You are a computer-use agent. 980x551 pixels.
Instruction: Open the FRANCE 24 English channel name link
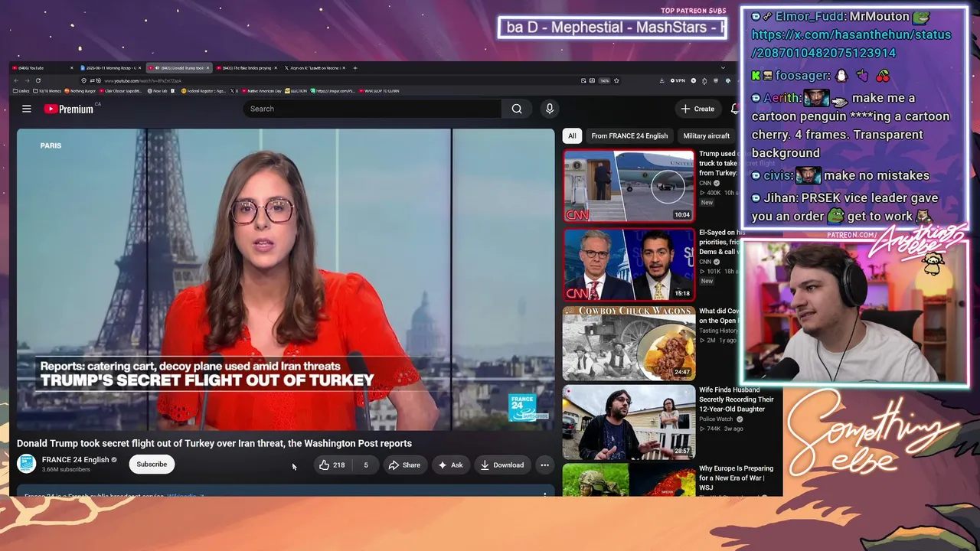point(75,460)
